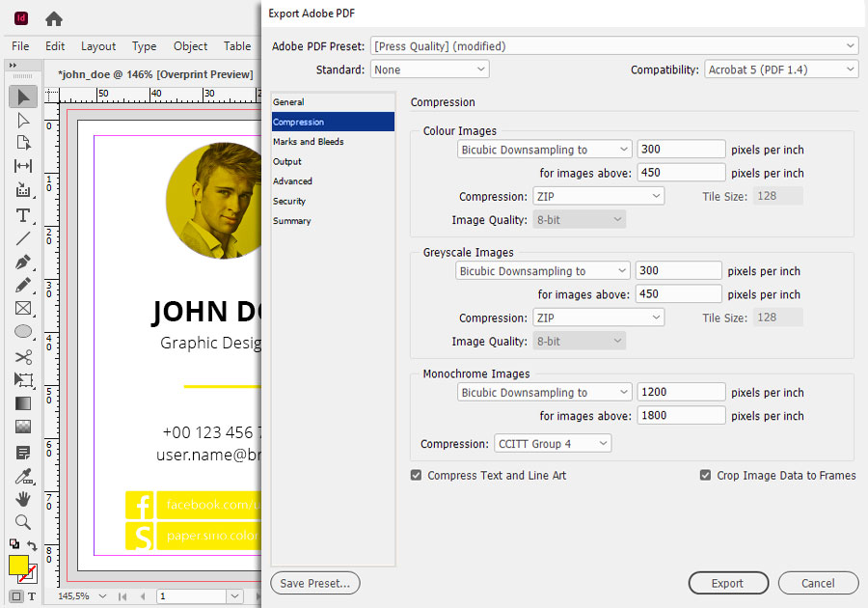Select the Direct Selection tool
This screenshot has width=868, height=608.
[x=23, y=121]
